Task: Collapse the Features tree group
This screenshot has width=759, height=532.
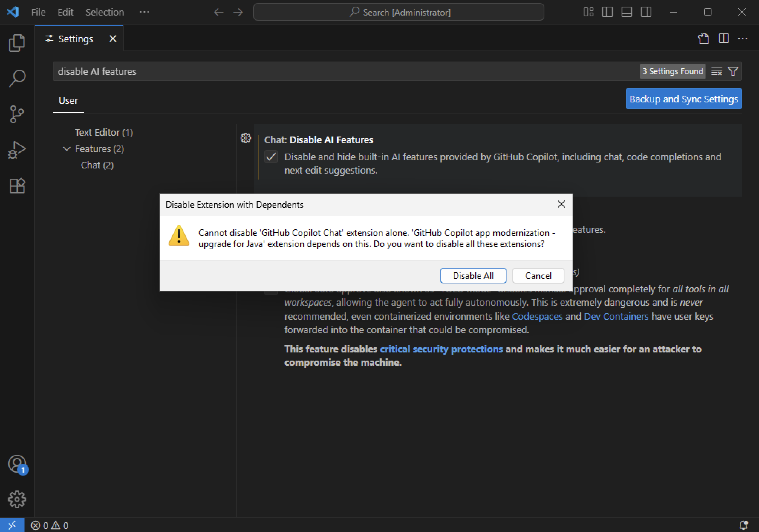Action: 67,149
